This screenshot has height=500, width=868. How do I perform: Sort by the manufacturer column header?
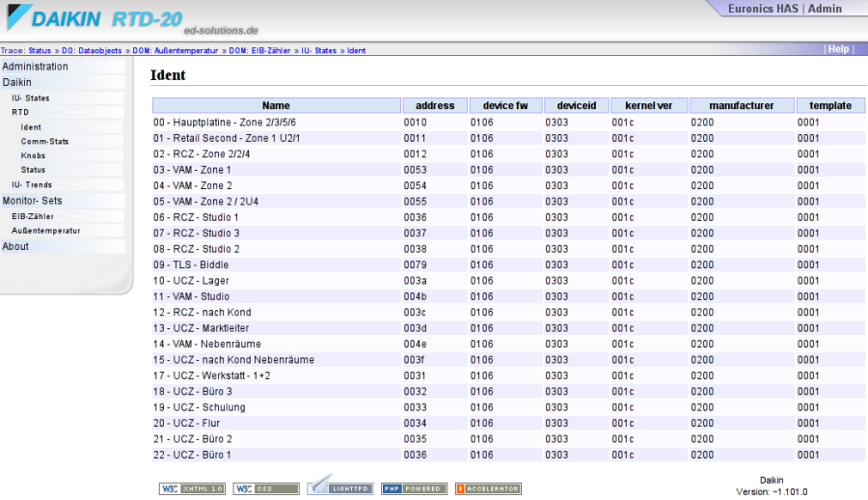(x=742, y=105)
